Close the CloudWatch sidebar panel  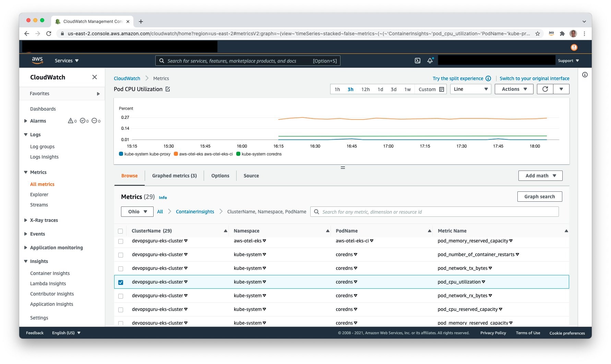tap(95, 77)
